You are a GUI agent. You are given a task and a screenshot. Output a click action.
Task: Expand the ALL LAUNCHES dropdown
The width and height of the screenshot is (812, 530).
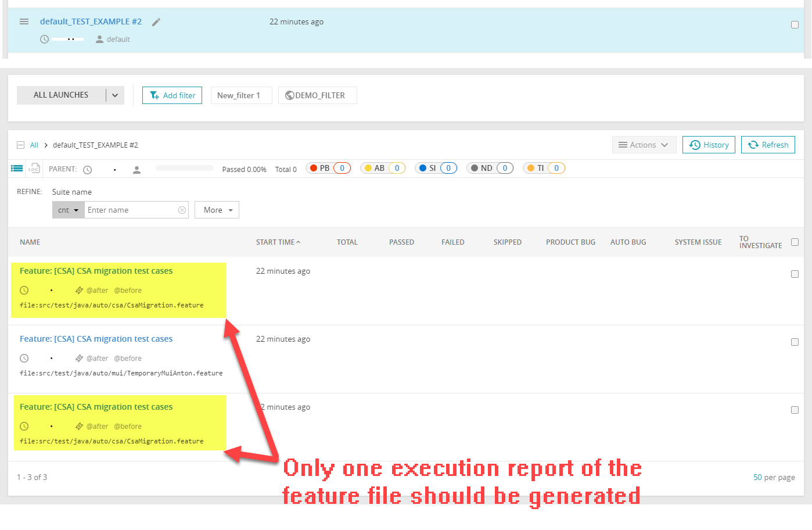[114, 95]
